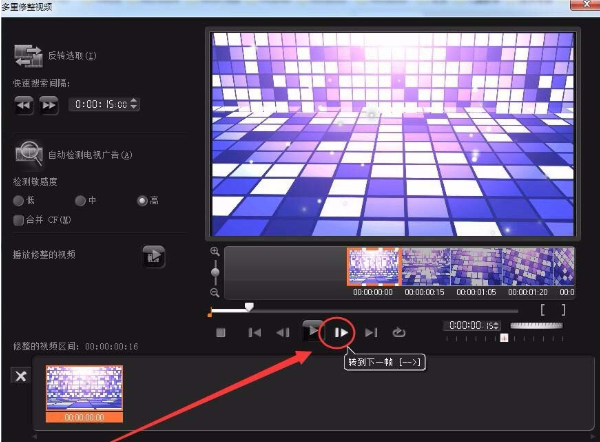Stop video playback
The width and height of the screenshot is (600, 442).
[x=221, y=333]
